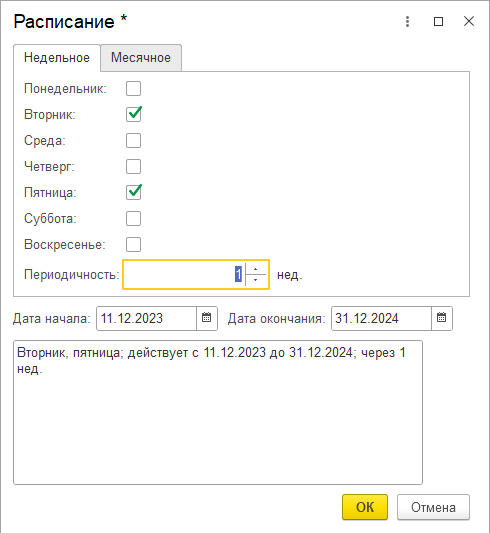490x533 pixels.
Task: Enable the Среда checkbox
Action: (x=133, y=140)
